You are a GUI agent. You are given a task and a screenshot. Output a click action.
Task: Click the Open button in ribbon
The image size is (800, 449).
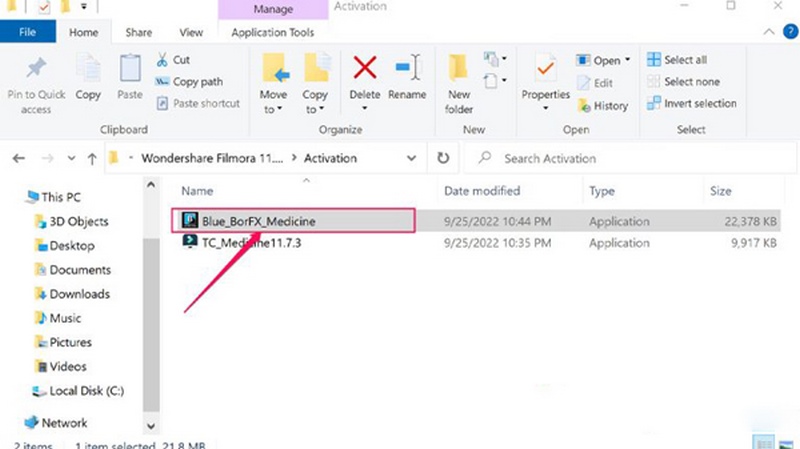(x=598, y=60)
